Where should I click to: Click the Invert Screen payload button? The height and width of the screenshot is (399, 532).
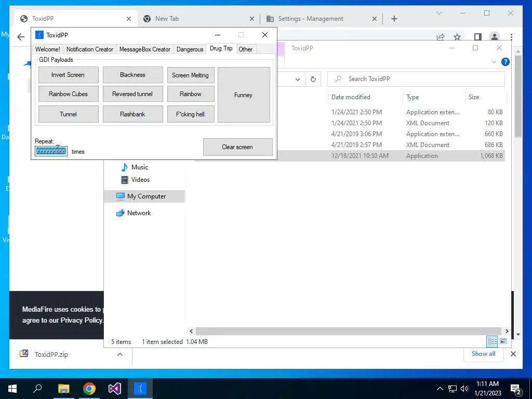pos(68,75)
